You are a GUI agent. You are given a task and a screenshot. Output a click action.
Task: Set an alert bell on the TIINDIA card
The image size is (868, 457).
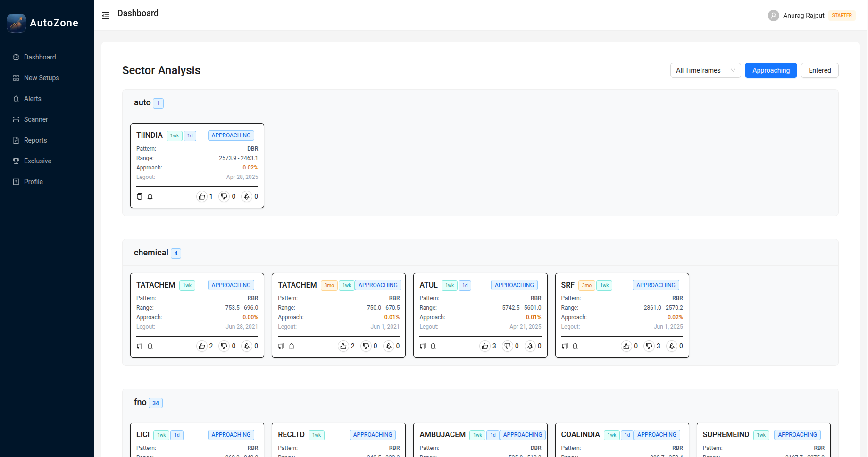point(150,196)
